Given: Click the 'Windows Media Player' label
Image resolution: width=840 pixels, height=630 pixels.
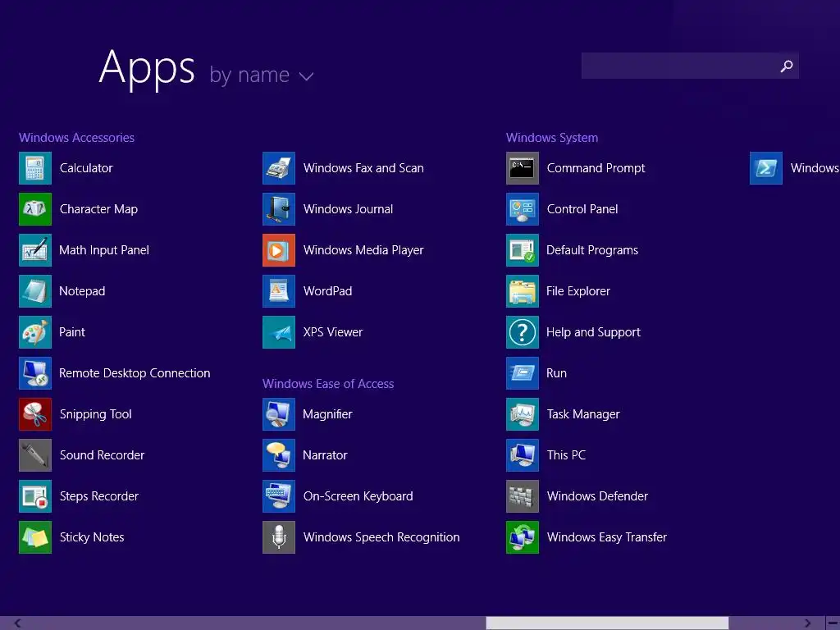Looking at the screenshot, I should click(363, 250).
